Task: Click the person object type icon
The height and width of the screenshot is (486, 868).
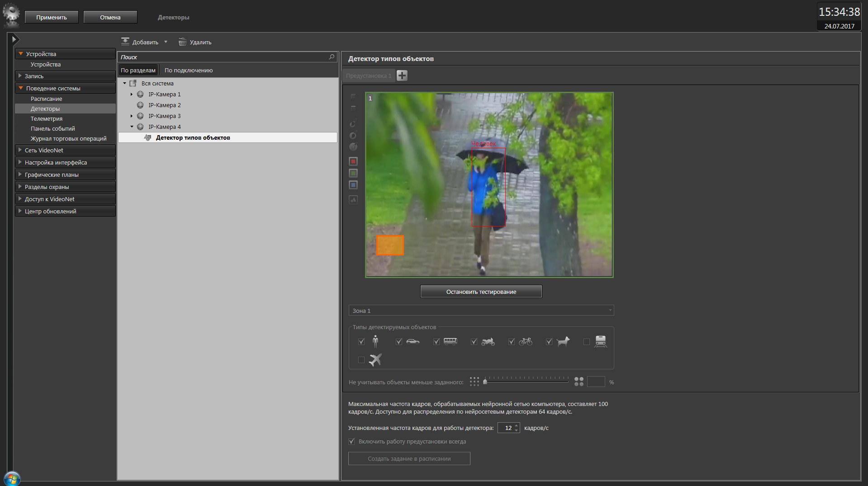Action: (375, 341)
